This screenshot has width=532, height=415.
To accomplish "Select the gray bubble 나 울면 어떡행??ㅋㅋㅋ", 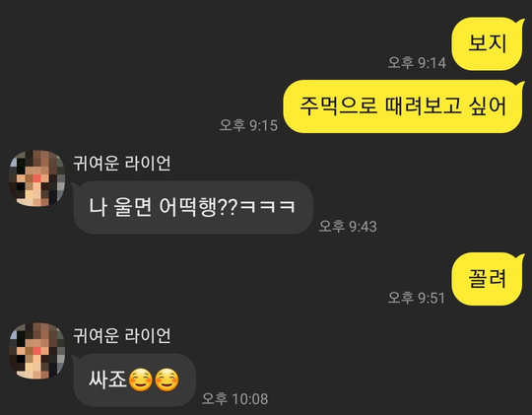I will (193, 207).
